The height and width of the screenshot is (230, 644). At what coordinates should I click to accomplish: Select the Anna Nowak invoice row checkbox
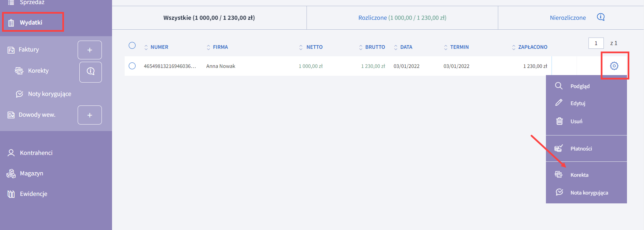(132, 66)
